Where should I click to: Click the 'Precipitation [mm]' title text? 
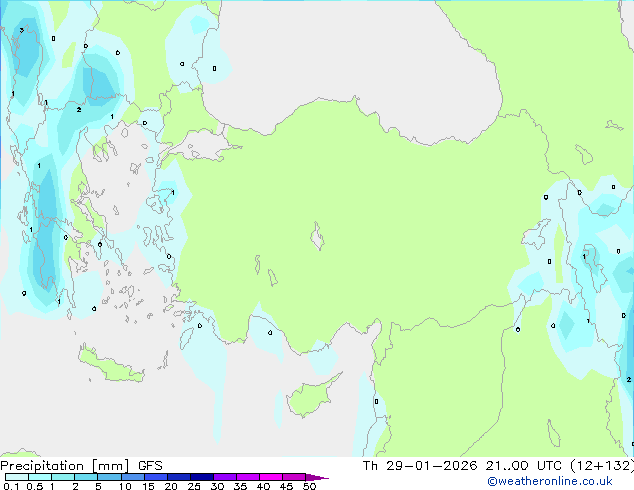click(x=65, y=466)
